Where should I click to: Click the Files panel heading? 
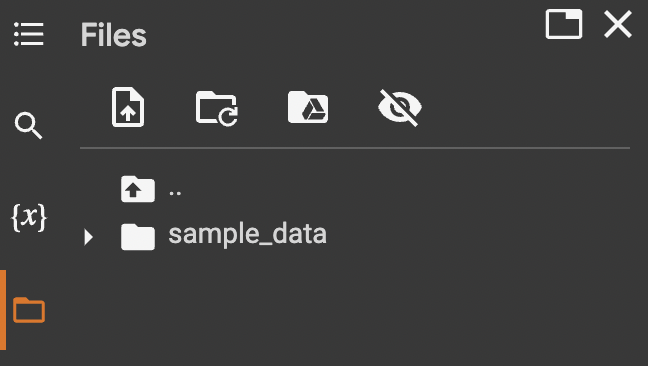point(114,35)
